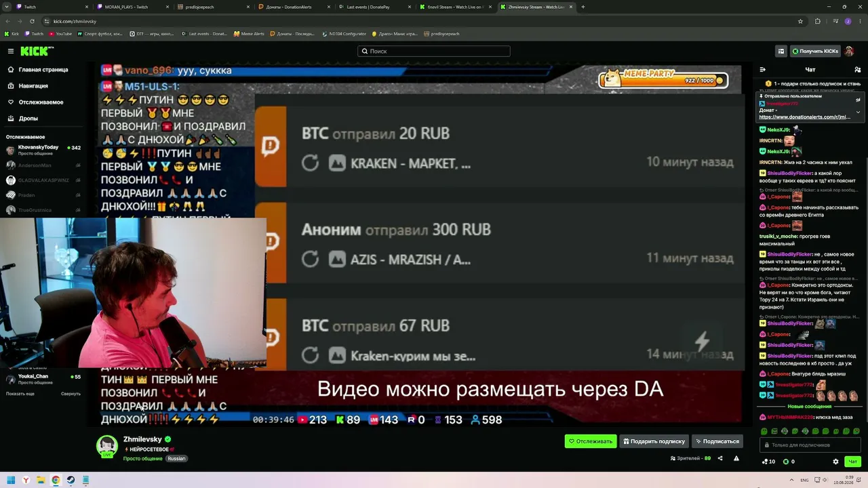Open Youkai_Chan channel in sidebar
This screenshot has height=488, width=868.
click(43, 379)
